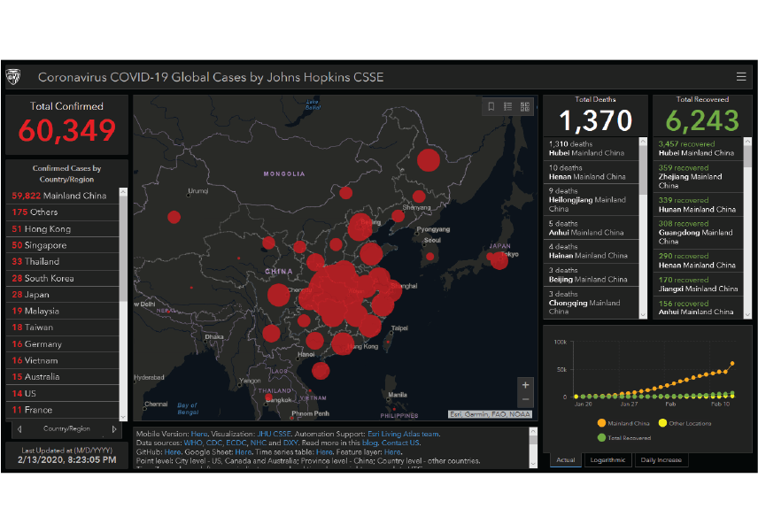Switch to the Daily Increase chart tab
The image size is (758, 532).
[x=660, y=460]
